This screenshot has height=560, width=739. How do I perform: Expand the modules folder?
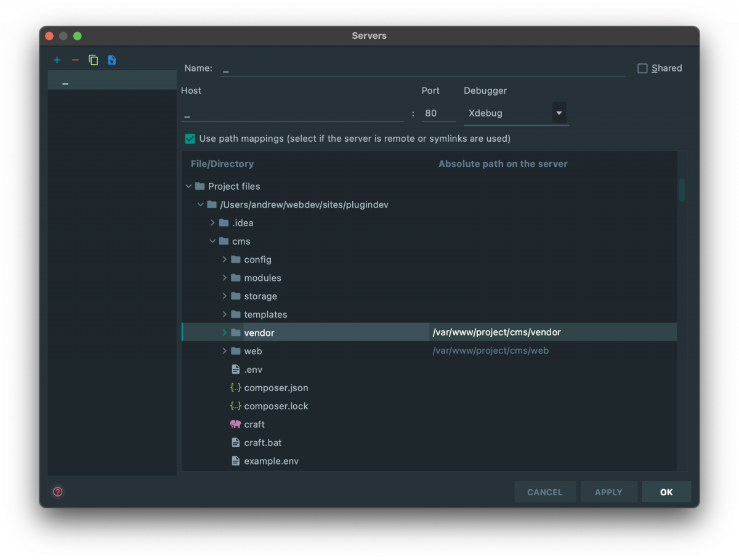click(x=224, y=278)
